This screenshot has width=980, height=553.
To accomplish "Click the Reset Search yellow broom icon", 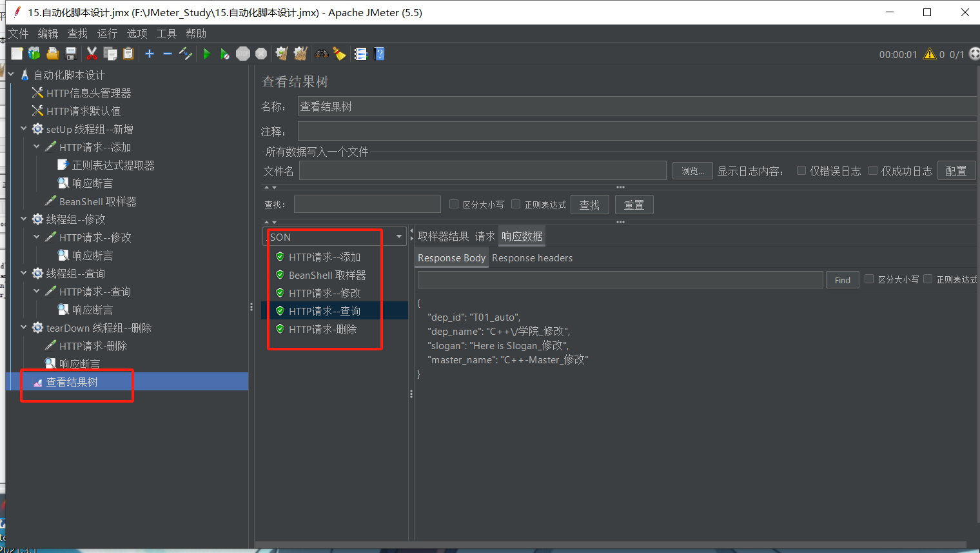I will (x=339, y=54).
